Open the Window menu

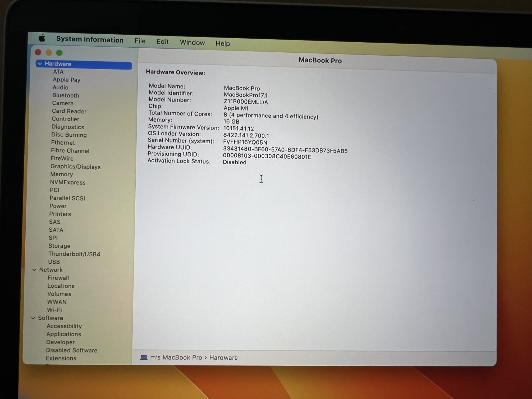[x=192, y=43]
